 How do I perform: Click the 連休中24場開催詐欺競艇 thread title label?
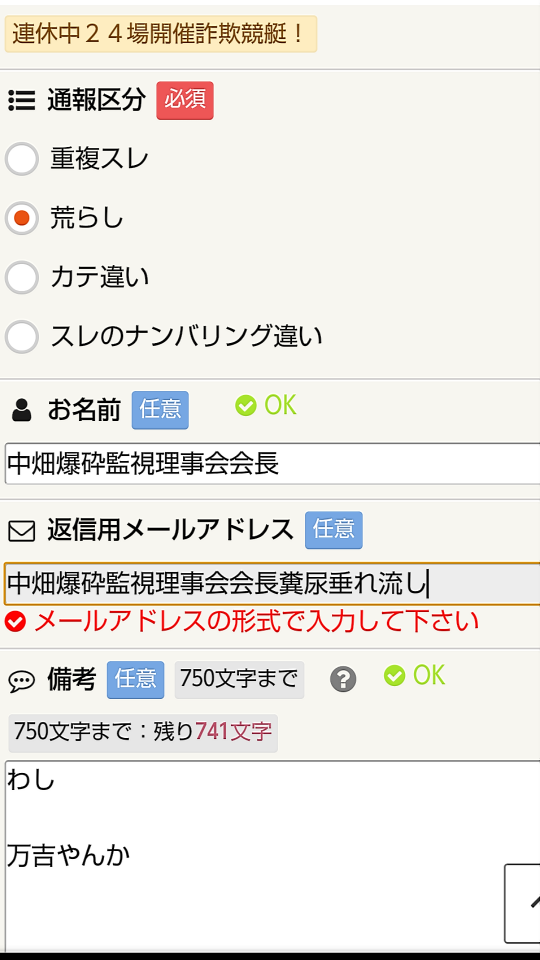point(161,34)
